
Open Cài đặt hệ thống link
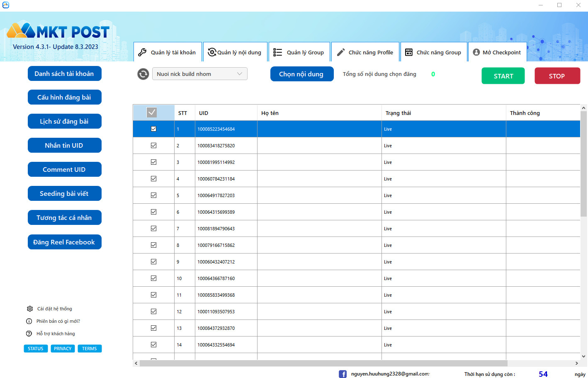(55, 309)
